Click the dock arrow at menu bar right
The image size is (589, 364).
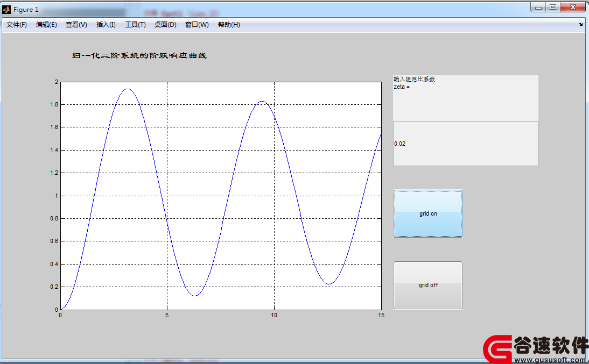(x=581, y=25)
